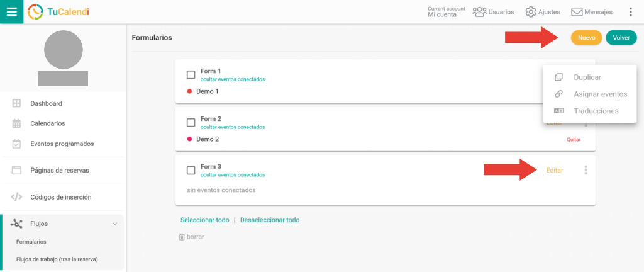Open the hamburger main menu
644x272 pixels.
tap(11, 11)
